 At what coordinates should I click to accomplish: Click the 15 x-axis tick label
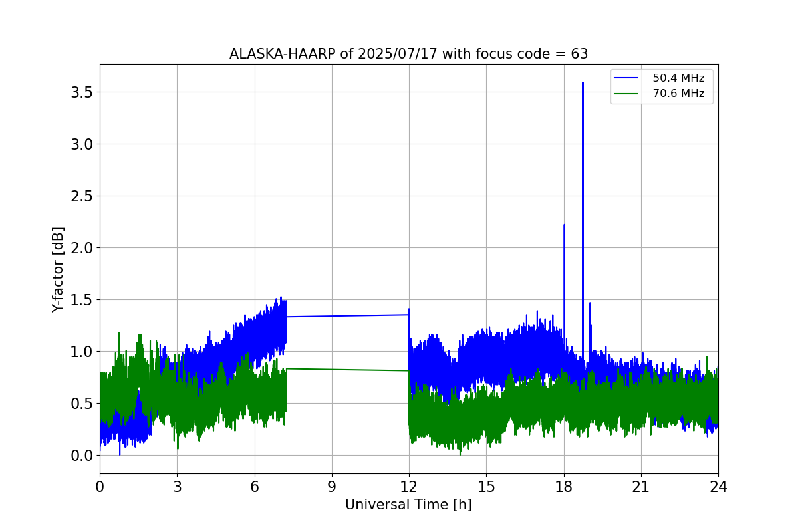coord(486,487)
